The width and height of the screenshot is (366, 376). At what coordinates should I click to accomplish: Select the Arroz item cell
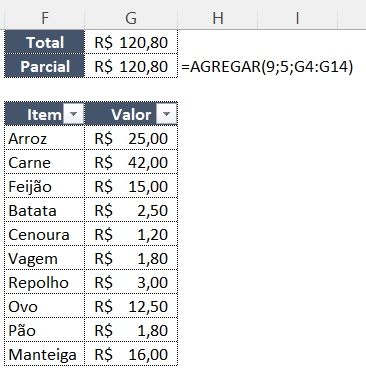coord(45,138)
